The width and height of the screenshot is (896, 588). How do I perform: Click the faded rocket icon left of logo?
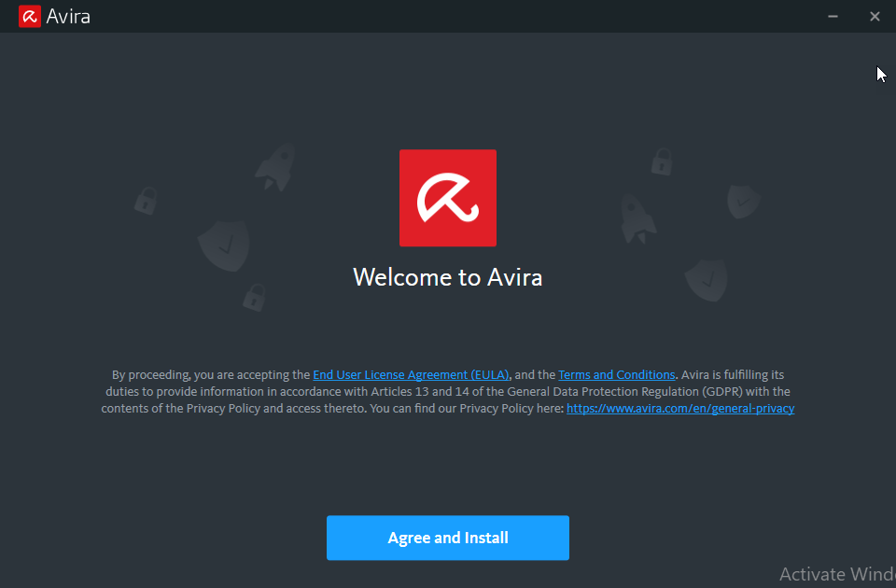pyautogui.click(x=276, y=167)
